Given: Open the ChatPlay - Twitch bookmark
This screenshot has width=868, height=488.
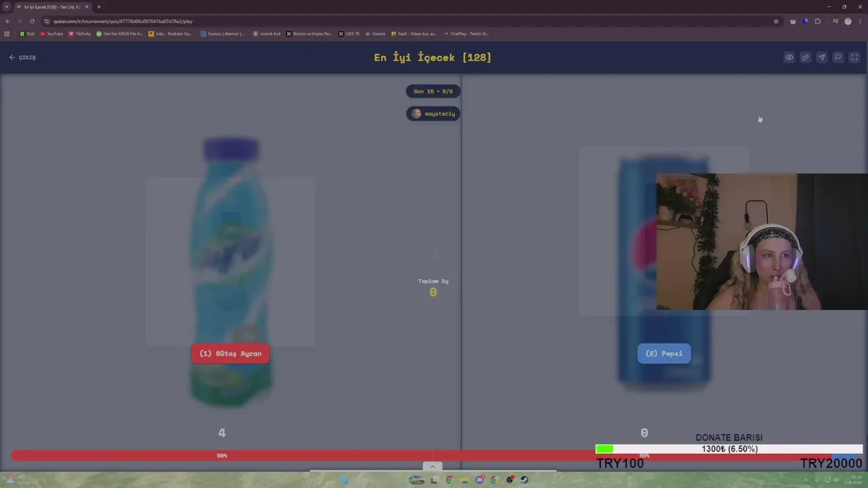Looking at the screenshot, I should click(x=466, y=34).
